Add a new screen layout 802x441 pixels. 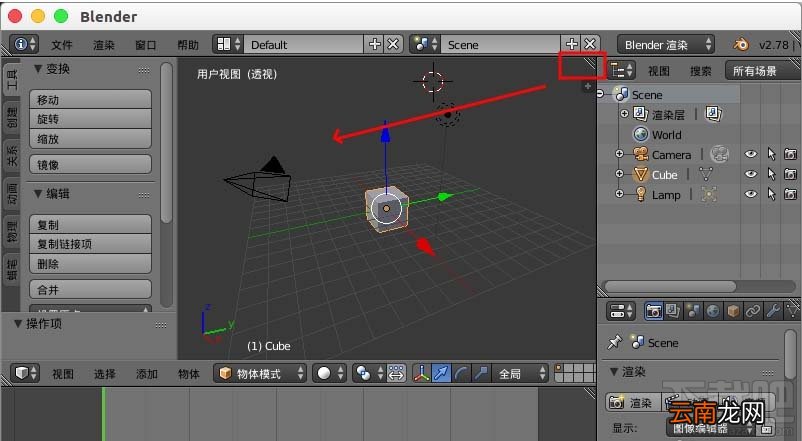point(374,45)
